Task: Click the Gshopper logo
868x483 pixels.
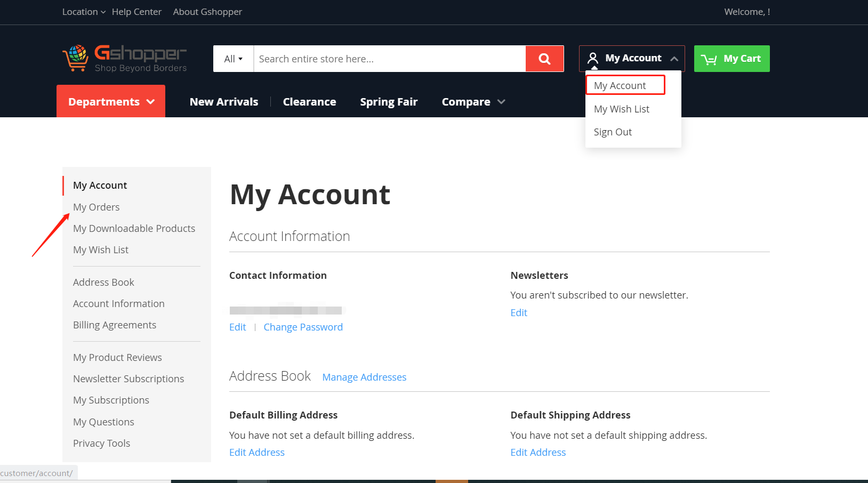Action: point(125,59)
